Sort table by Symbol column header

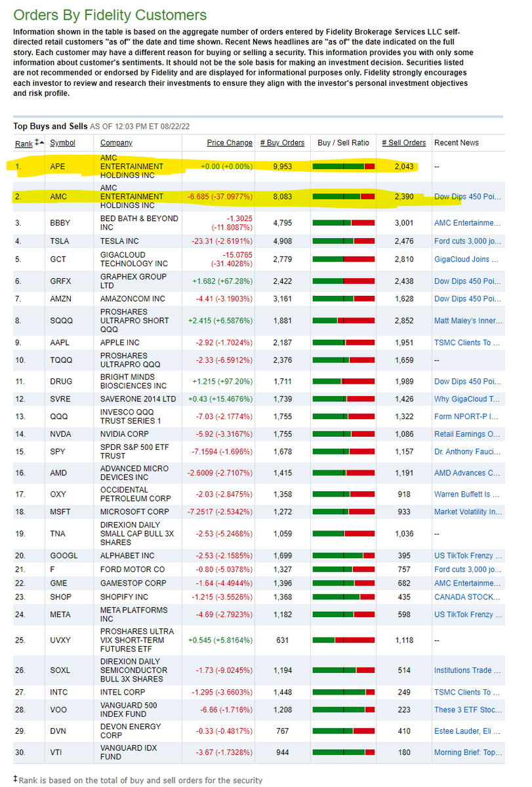pos(63,142)
